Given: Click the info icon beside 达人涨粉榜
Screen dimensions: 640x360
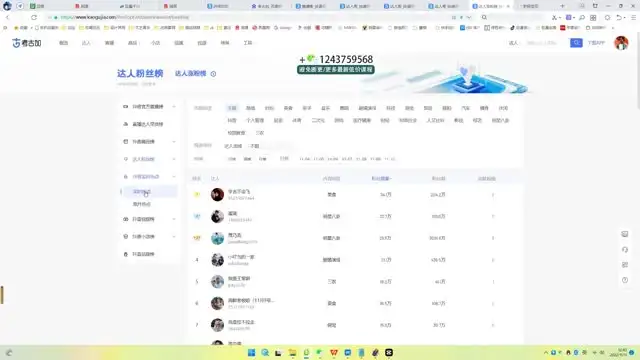Looking at the screenshot, I should (213, 74).
